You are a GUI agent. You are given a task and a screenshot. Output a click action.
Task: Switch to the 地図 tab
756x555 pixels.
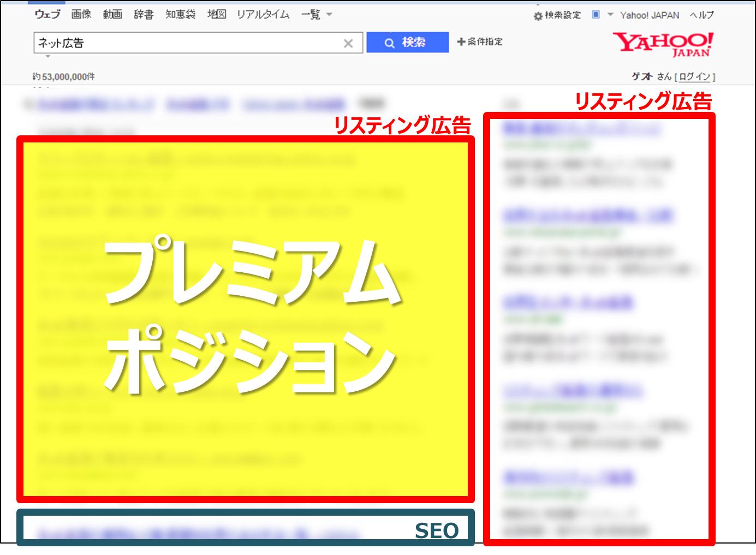pyautogui.click(x=216, y=15)
